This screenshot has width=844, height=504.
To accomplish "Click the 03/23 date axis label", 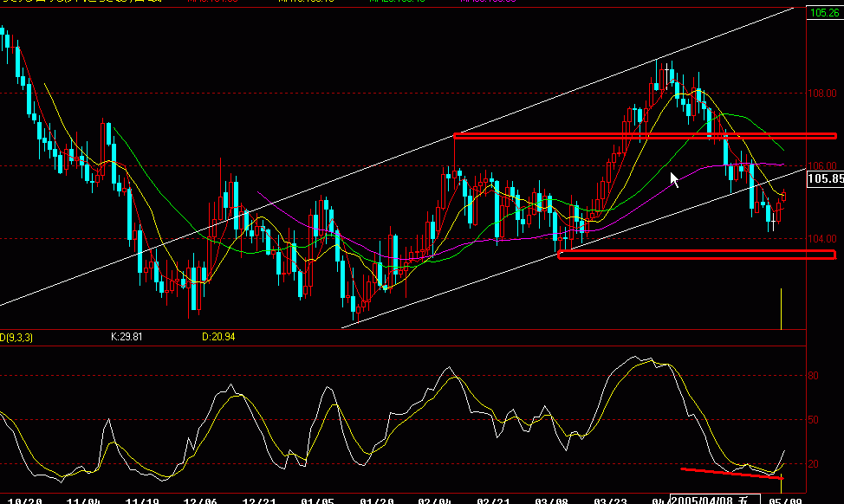I will tap(610, 501).
